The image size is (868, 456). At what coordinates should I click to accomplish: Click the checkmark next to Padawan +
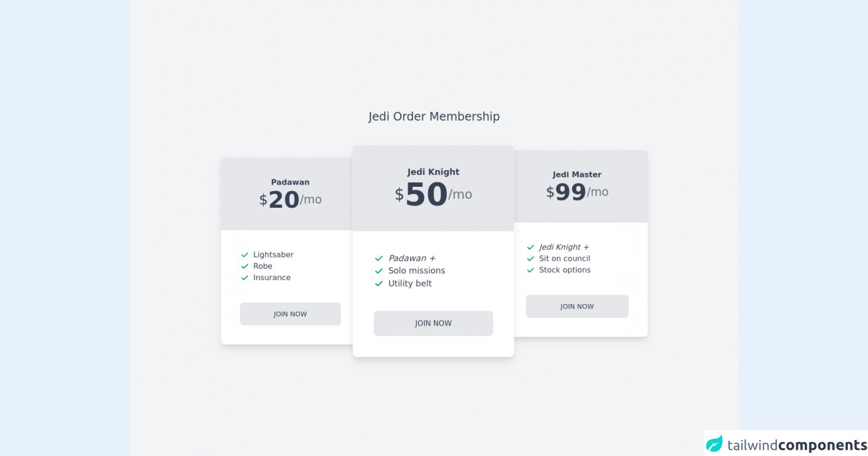point(379,258)
